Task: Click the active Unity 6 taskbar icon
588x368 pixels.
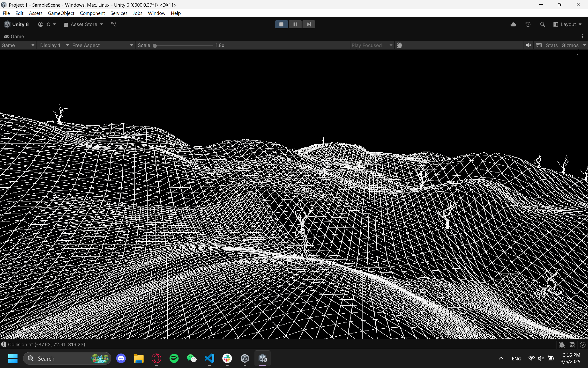Action: pyautogui.click(x=263, y=358)
